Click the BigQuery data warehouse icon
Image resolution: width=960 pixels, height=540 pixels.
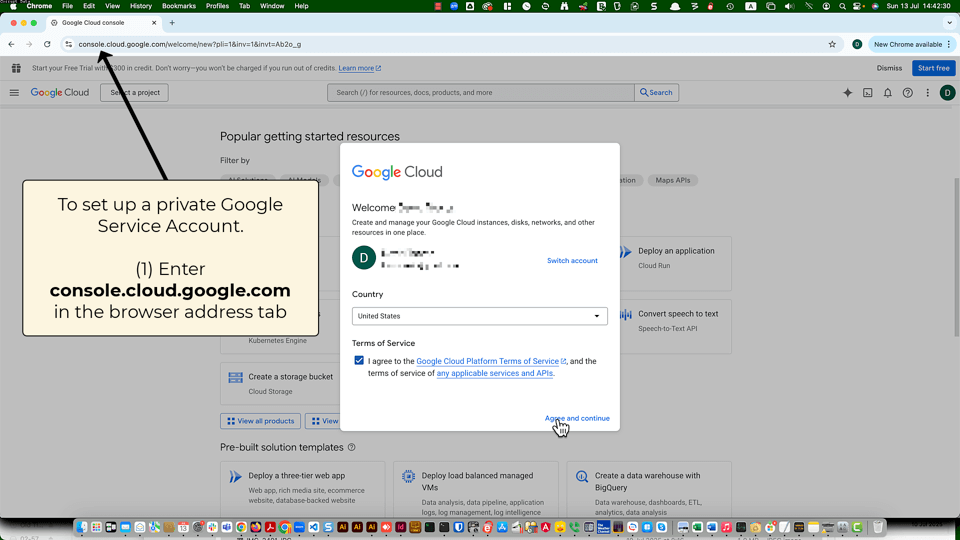tap(582, 476)
